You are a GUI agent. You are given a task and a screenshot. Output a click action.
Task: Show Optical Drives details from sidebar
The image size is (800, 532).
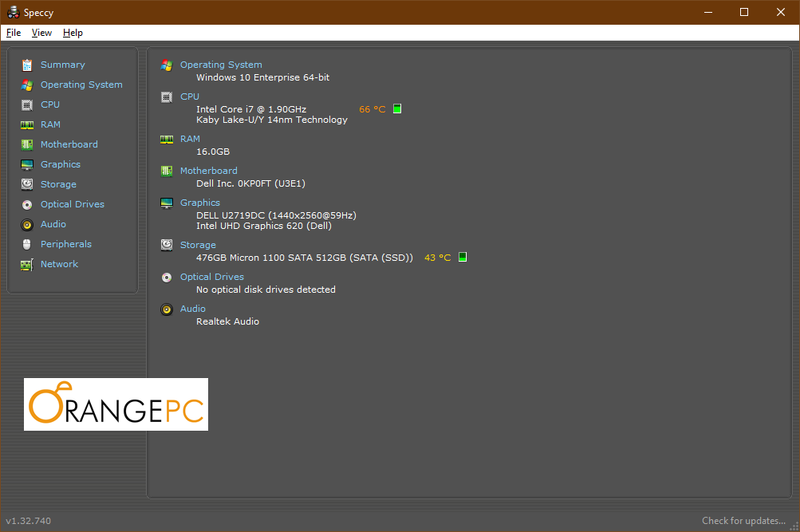(73, 204)
